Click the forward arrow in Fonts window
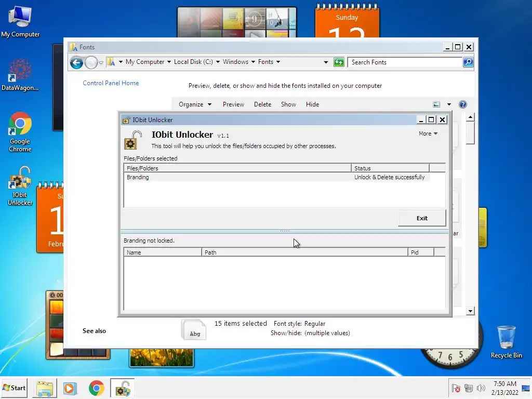Image resolution: width=532 pixels, height=399 pixels. pyautogui.click(x=91, y=62)
